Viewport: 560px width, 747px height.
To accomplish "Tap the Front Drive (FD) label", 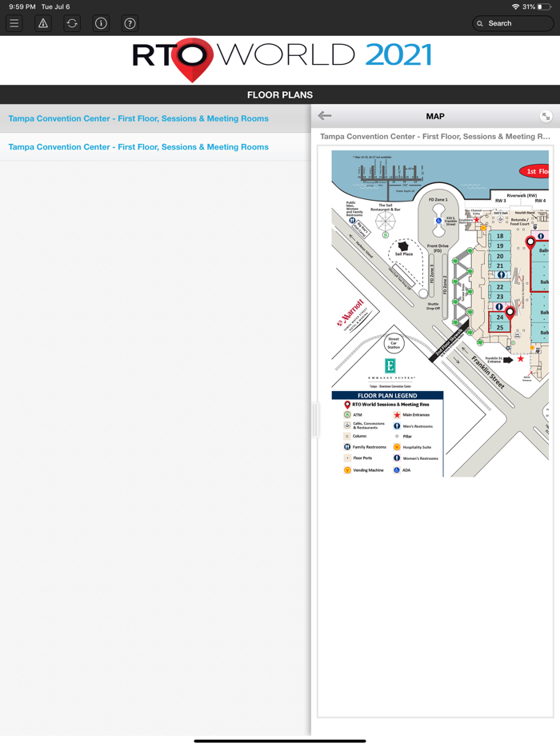I will 438,248.
